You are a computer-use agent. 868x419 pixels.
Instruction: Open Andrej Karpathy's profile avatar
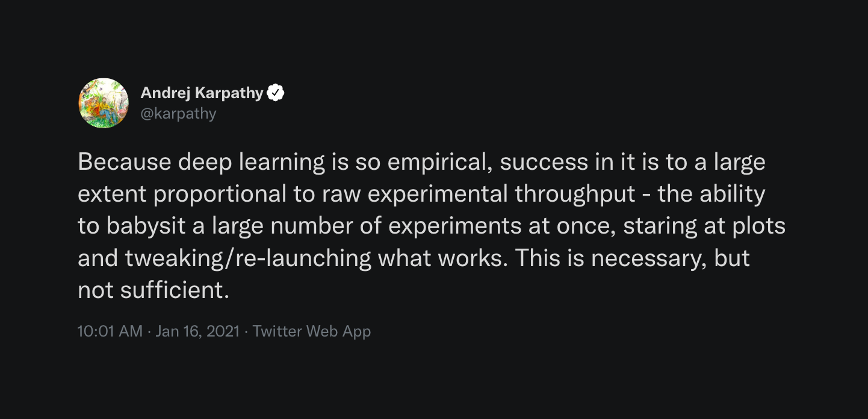[104, 103]
